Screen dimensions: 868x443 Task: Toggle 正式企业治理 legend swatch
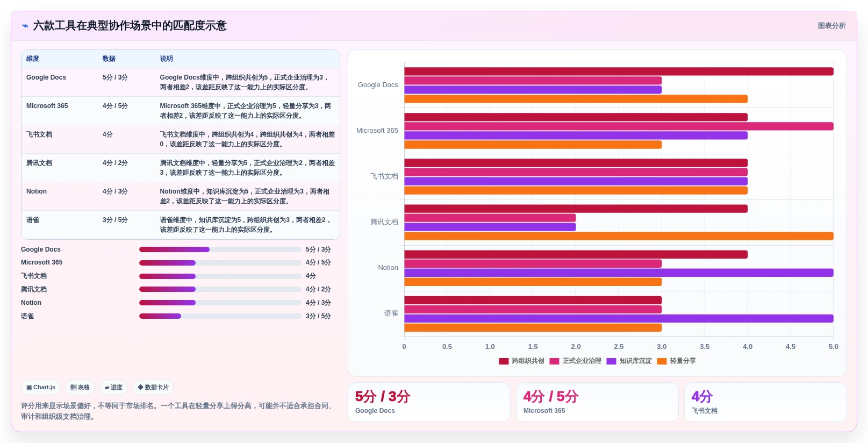pyautogui.click(x=554, y=361)
